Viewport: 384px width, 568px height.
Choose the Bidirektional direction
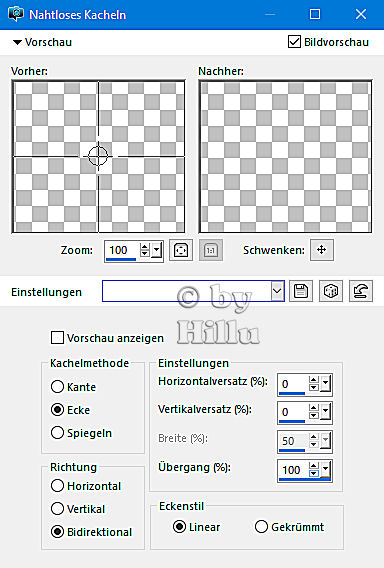pos(57,532)
